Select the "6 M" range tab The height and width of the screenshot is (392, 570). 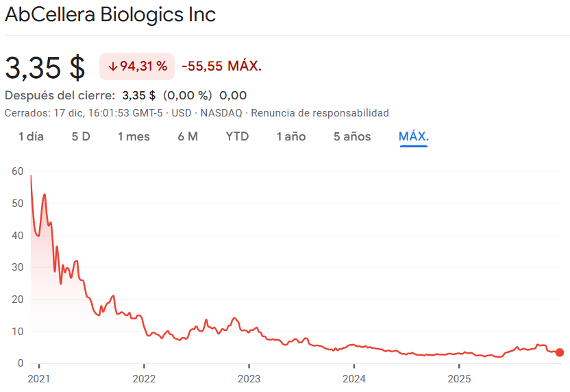tap(188, 136)
